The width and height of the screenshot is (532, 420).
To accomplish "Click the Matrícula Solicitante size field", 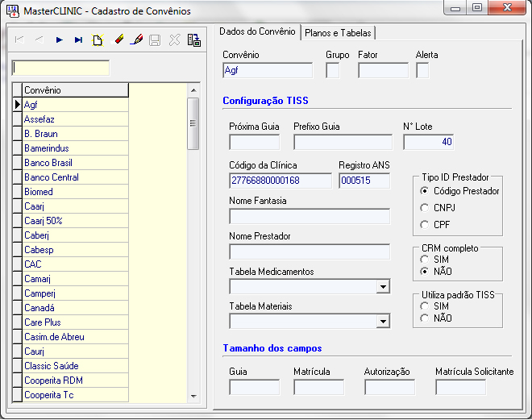I will (461, 387).
